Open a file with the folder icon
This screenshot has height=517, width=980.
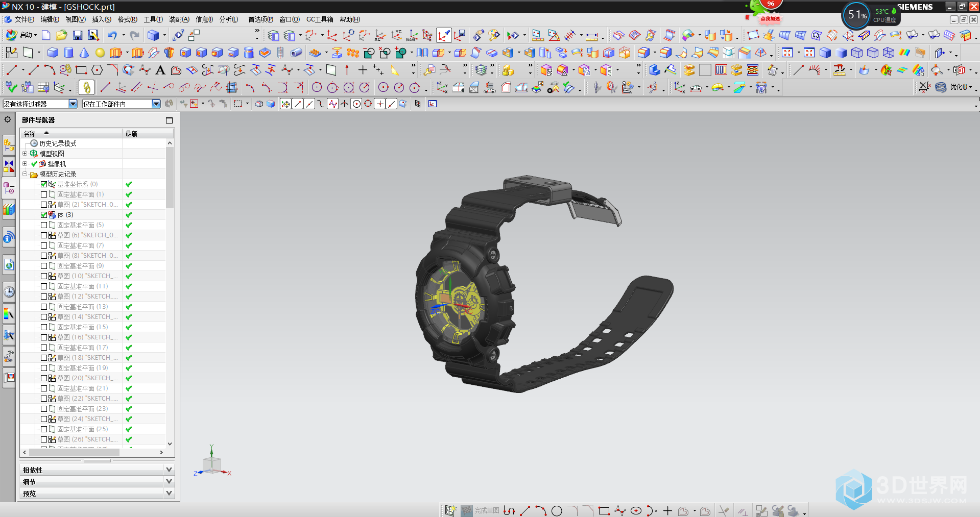click(x=62, y=35)
